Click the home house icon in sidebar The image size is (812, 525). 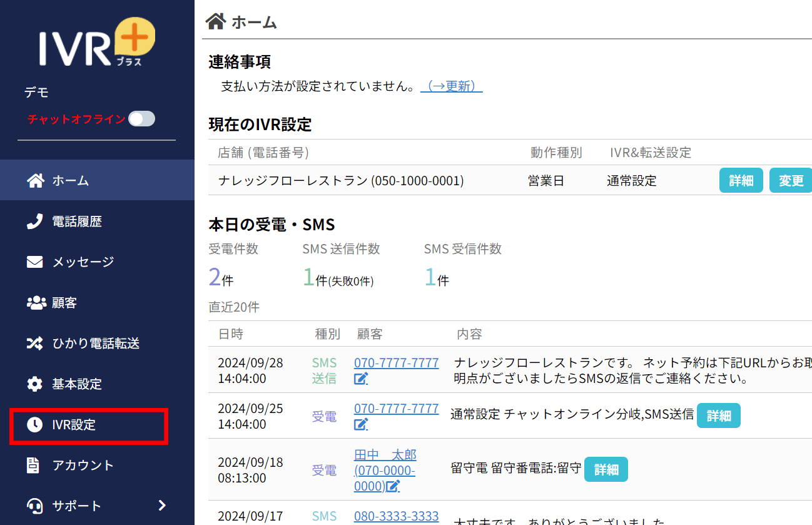(x=36, y=181)
